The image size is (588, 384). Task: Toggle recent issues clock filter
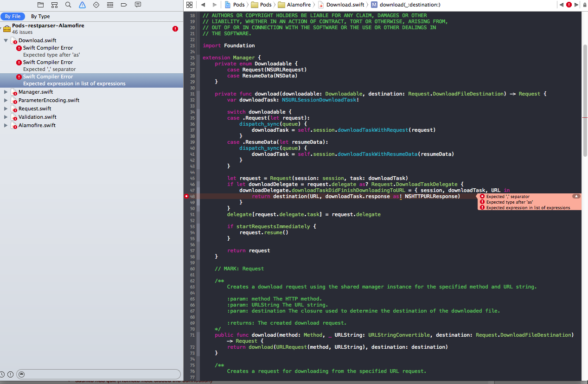coord(2,374)
